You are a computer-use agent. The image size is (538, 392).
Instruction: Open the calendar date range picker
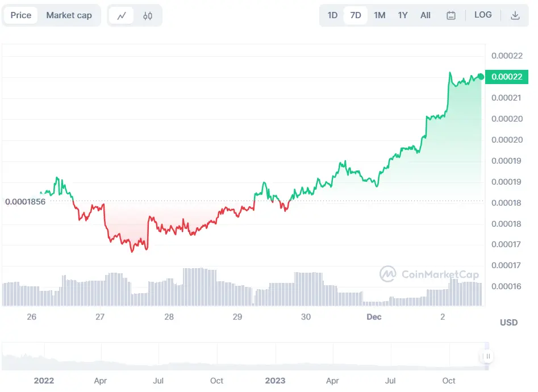pyautogui.click(x=451, y=15)
